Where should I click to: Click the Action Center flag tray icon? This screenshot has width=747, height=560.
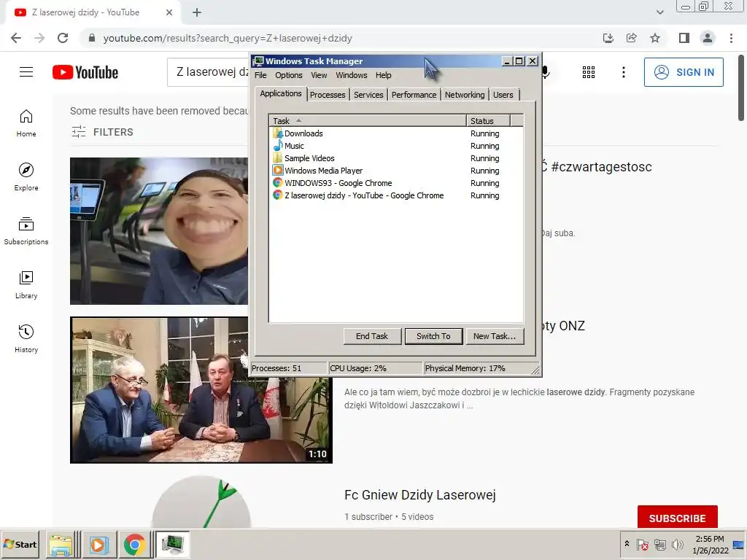642,544
